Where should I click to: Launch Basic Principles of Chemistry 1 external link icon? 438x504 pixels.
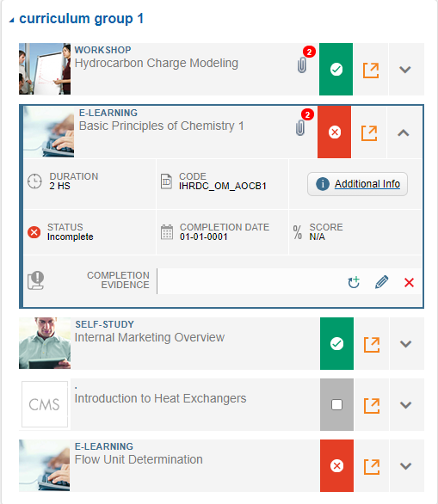(x=369, y=132)
